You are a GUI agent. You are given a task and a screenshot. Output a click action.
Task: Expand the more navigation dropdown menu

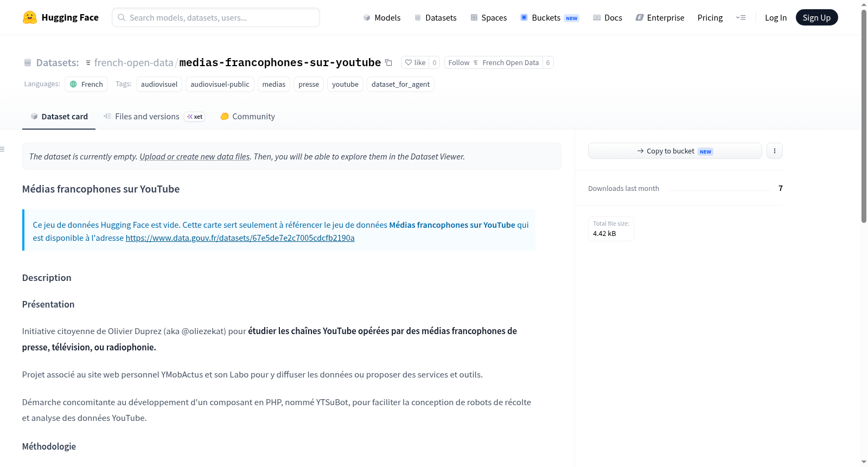741,17
